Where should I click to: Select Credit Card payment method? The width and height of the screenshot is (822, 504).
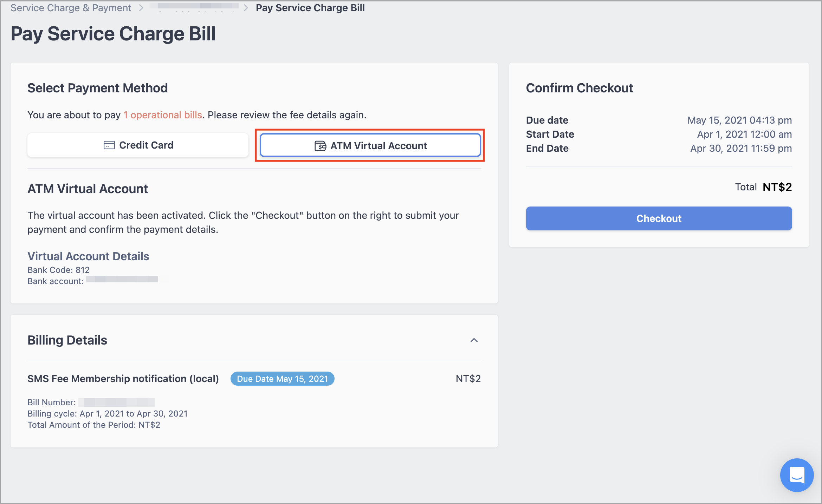click(138, 145)
